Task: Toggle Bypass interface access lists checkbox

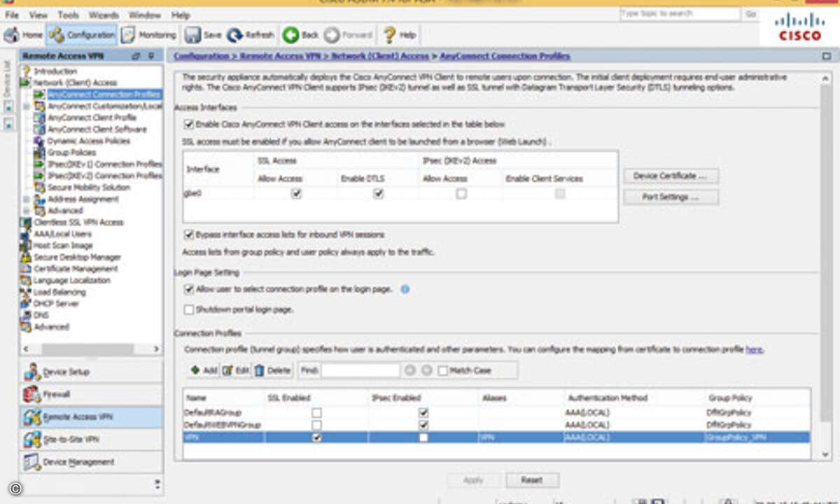Action: [188, 234]
